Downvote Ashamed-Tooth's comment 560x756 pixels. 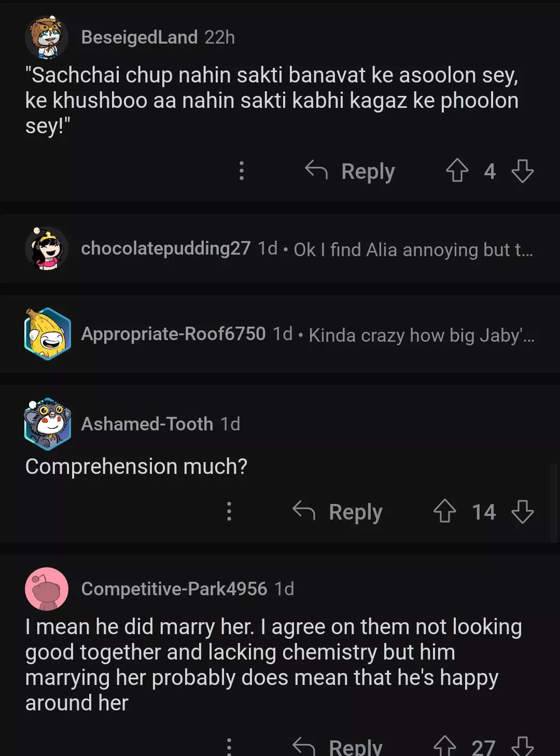522,511
